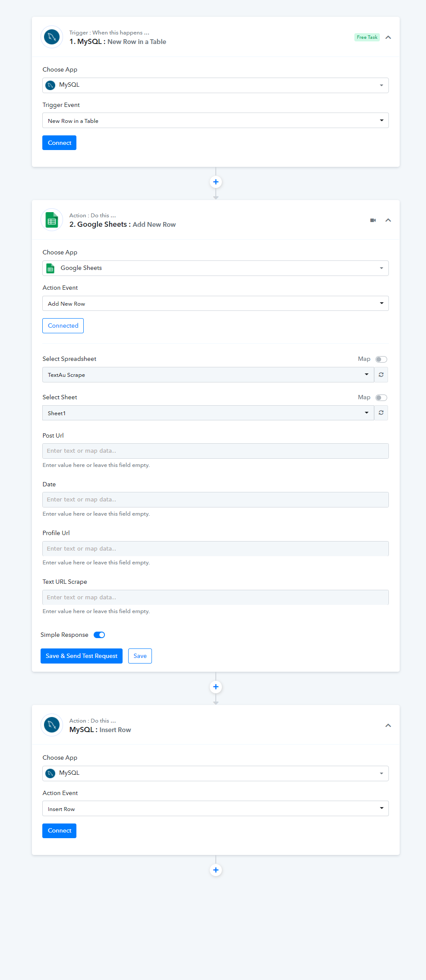Refresh the Select Sheet list
The height and width of the screenshot is (980, 426).
click(x=381, y=413)
